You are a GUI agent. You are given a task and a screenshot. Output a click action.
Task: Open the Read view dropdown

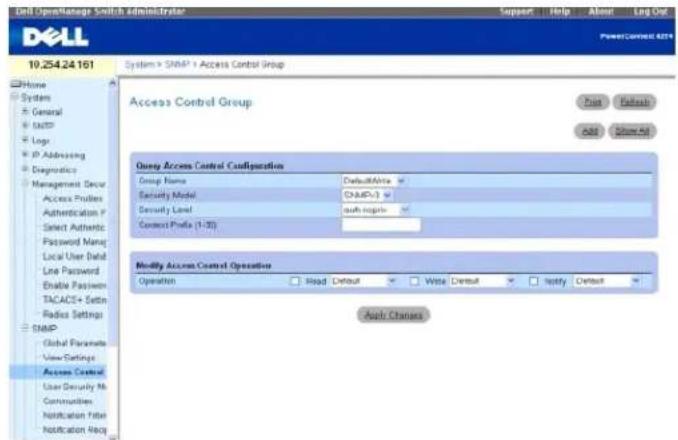(363, 281)
